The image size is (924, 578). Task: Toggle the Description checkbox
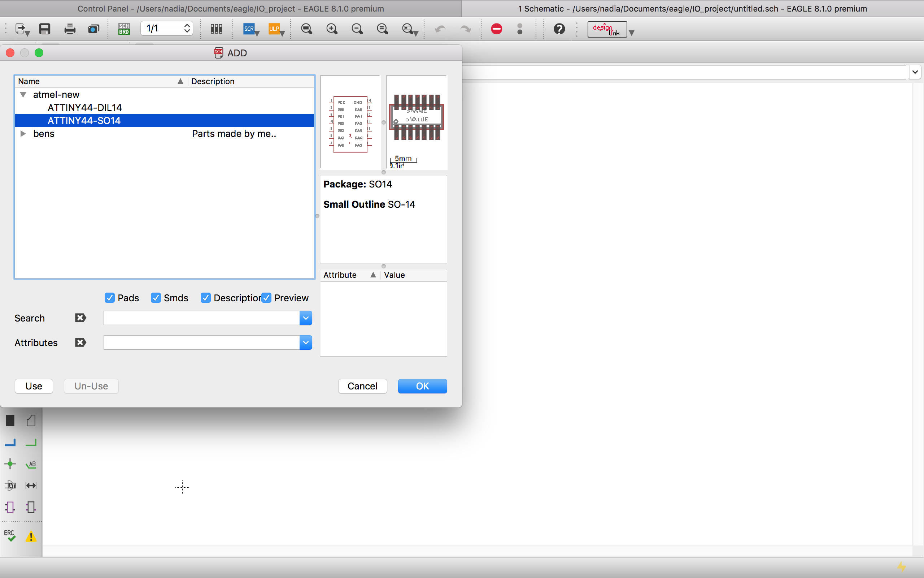point(205,298)
